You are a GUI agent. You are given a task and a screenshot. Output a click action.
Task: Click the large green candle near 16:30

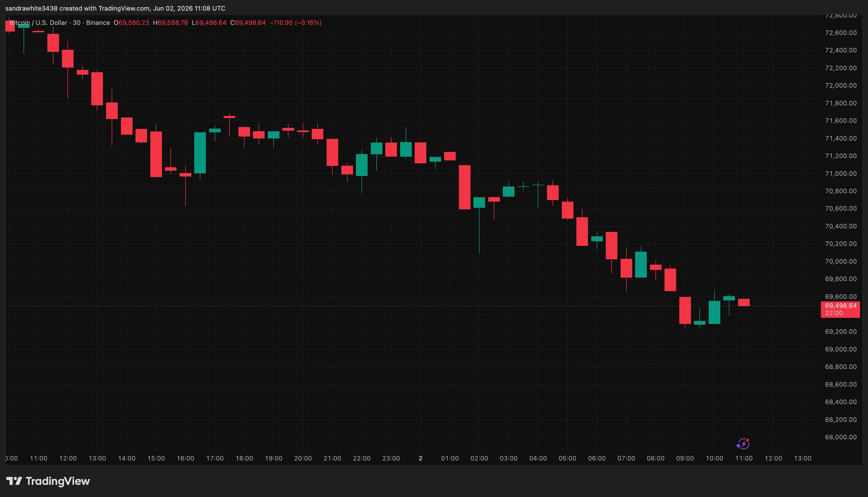pyautogui.click(x=200, y=153)
